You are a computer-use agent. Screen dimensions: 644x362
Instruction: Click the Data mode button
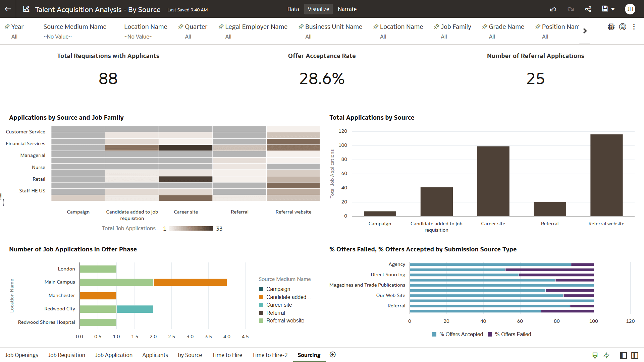[x=293, y=9]
